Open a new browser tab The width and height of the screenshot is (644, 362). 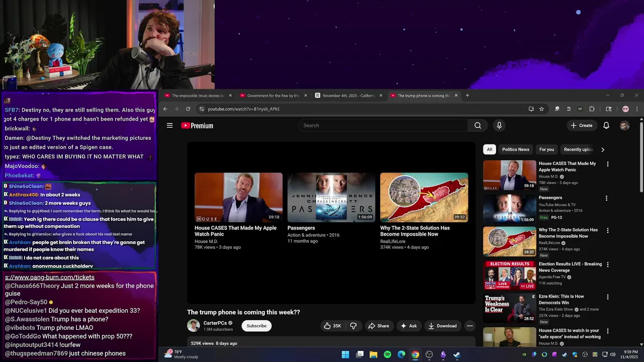click(467, 96)
